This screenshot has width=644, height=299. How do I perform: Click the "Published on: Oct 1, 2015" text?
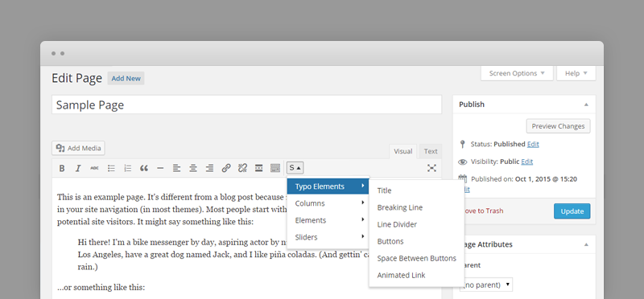[x=524, y=178]
